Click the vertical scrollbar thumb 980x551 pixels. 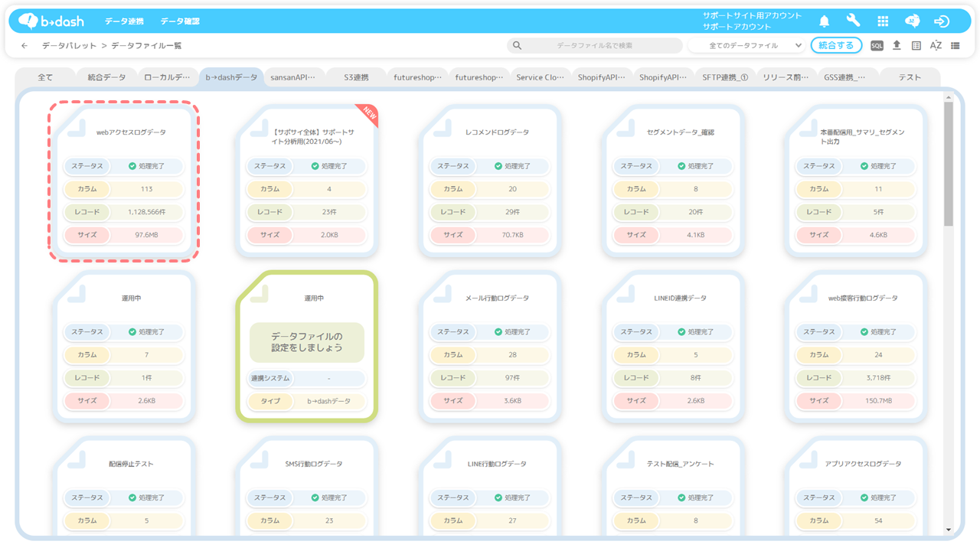coord(949,165)
